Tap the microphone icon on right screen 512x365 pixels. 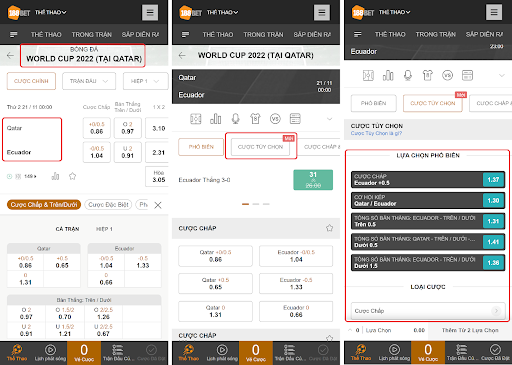click(408, 76)
